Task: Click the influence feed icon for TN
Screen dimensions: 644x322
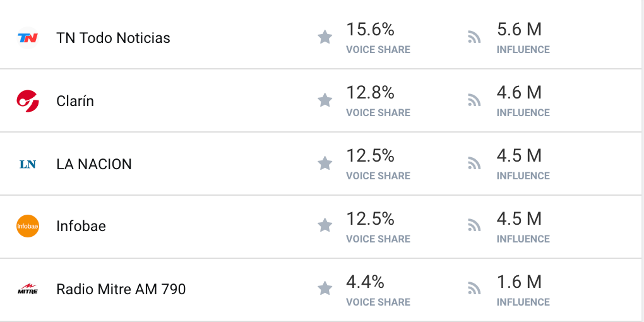Action: (x=474, y=37)
